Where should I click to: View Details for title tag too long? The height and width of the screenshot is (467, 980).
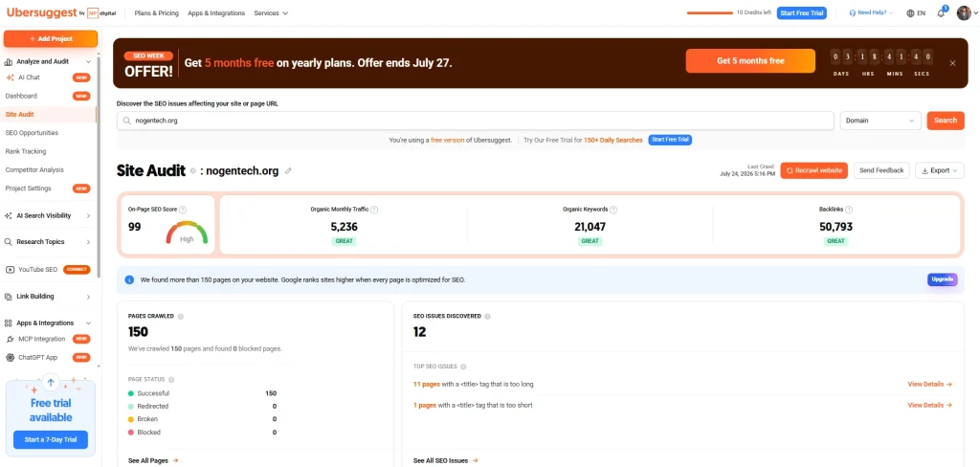click(x=930, y=385)
